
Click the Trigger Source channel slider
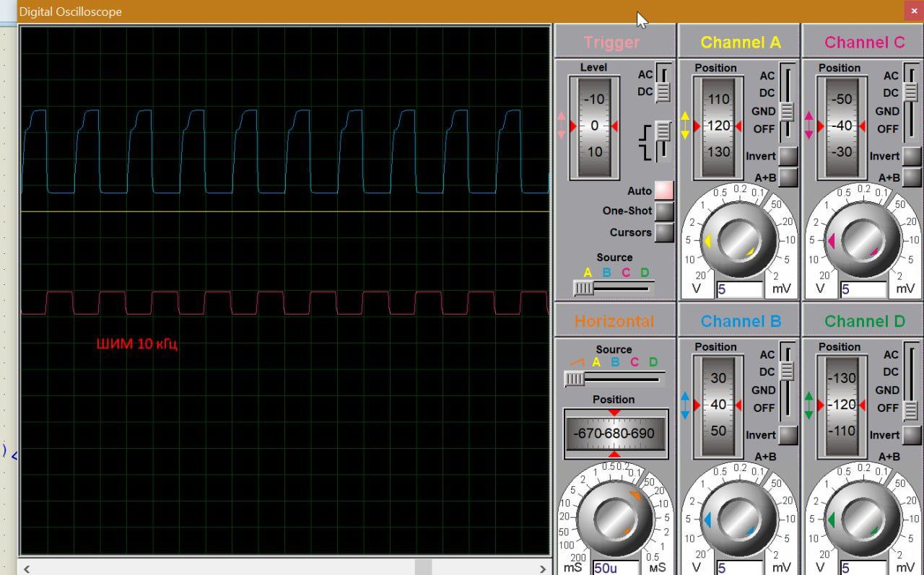[614, 289]
